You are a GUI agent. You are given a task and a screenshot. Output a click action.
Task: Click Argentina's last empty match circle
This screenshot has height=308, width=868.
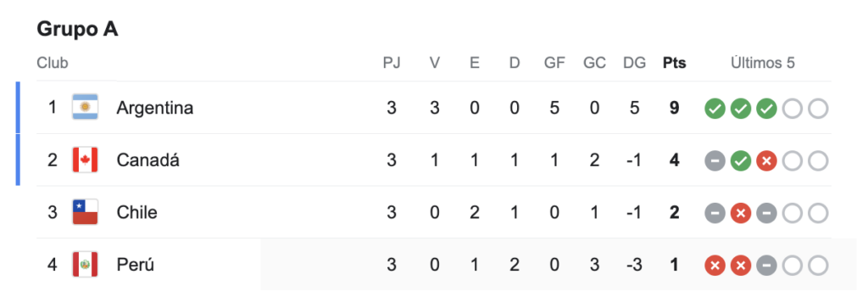click(x=818, y=109)
